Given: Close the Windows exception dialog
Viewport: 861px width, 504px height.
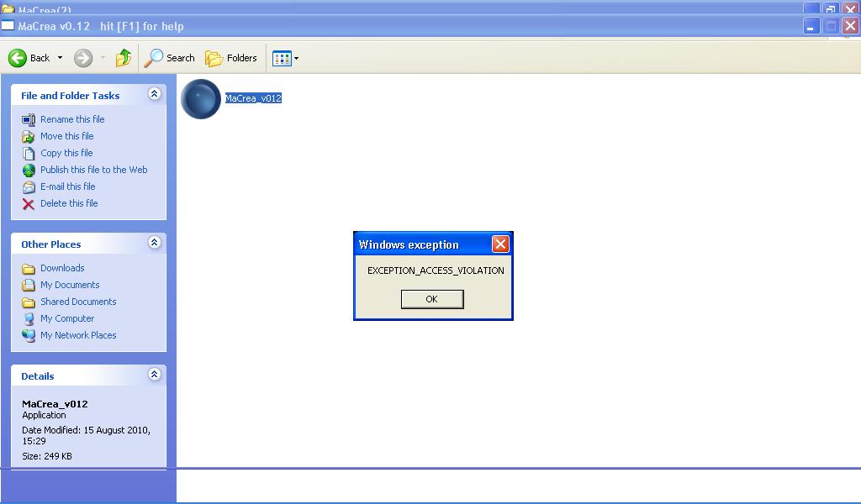Looking at the screenshot, I should [500, 244].
